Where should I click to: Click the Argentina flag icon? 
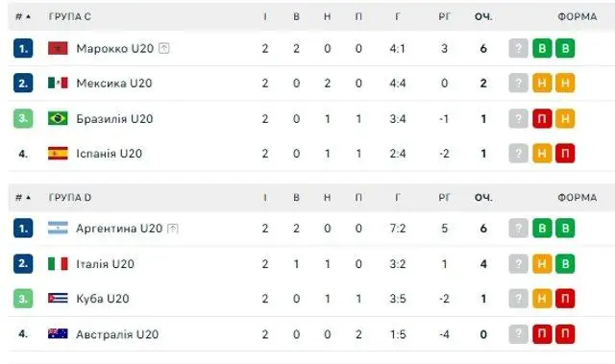click(58, 228)
